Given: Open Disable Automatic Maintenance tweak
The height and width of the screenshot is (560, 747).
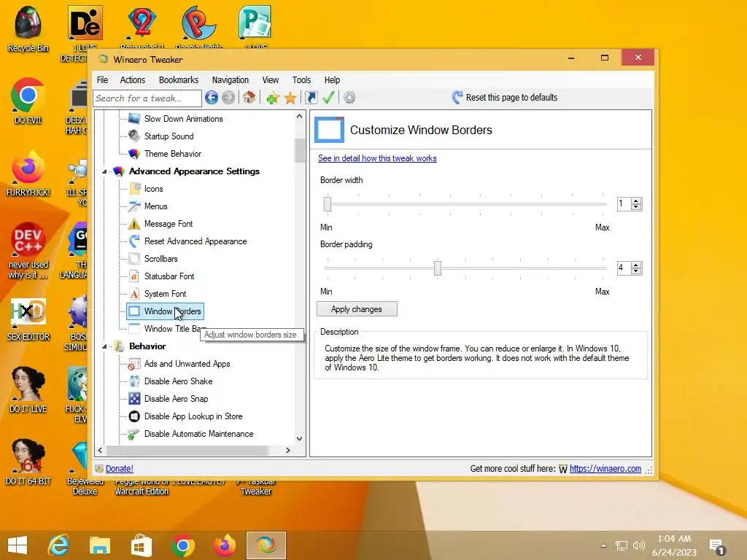Looking at the screenshot, I should point(198,434).
